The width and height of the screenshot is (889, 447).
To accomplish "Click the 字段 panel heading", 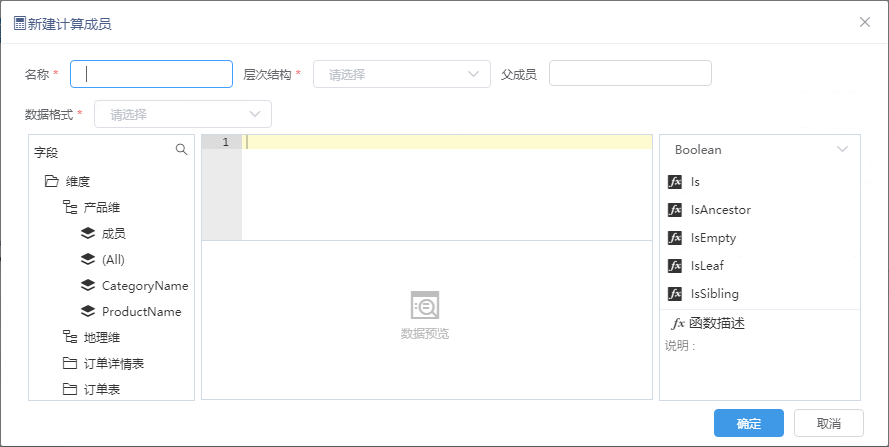I will coord(46,153).
